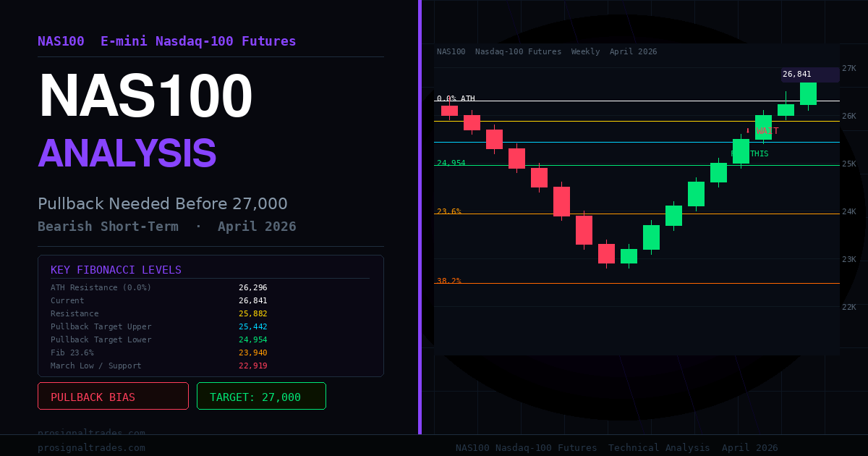The image size is (868, 456).
Task: Select the KEY FIBONACCI LEVELS heading
Action: pos(116,270)
